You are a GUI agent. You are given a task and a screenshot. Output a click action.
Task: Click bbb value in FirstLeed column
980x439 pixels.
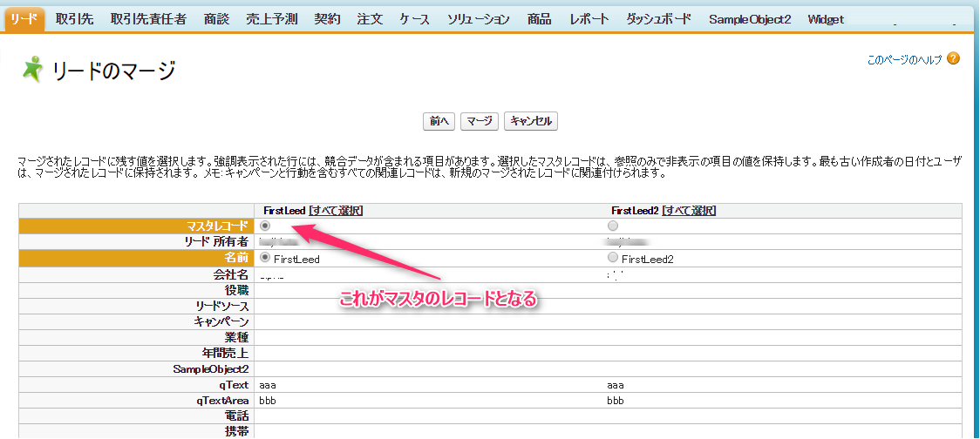268,401
